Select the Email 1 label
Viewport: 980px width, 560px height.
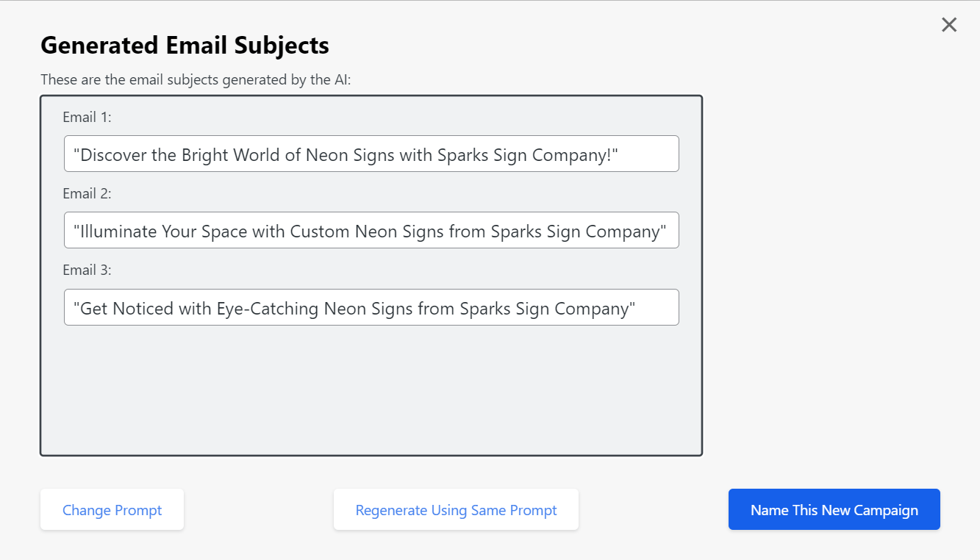86,116
